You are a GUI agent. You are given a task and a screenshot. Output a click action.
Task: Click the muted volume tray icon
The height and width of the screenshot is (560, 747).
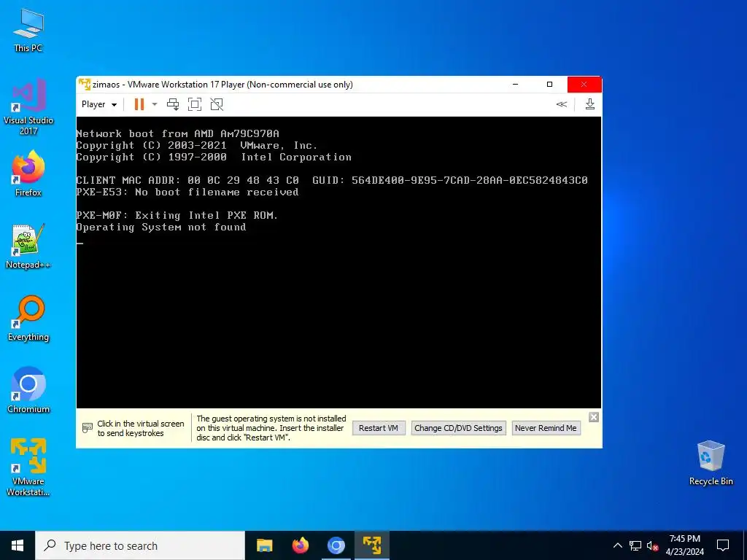653,545
